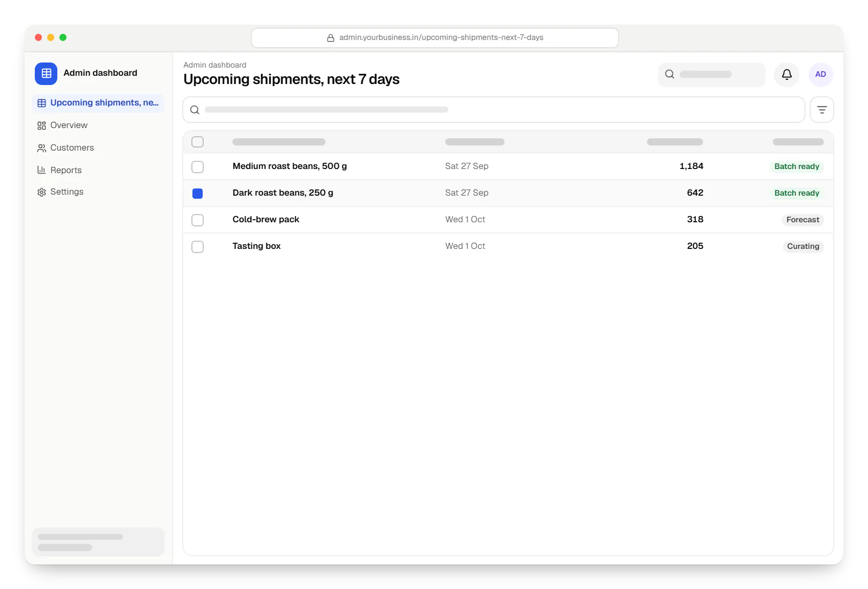Viewport: 868px width, 589px height.
Task: Open Reports in sidebar
Action: pyautogui.click(x=98, y=170)
